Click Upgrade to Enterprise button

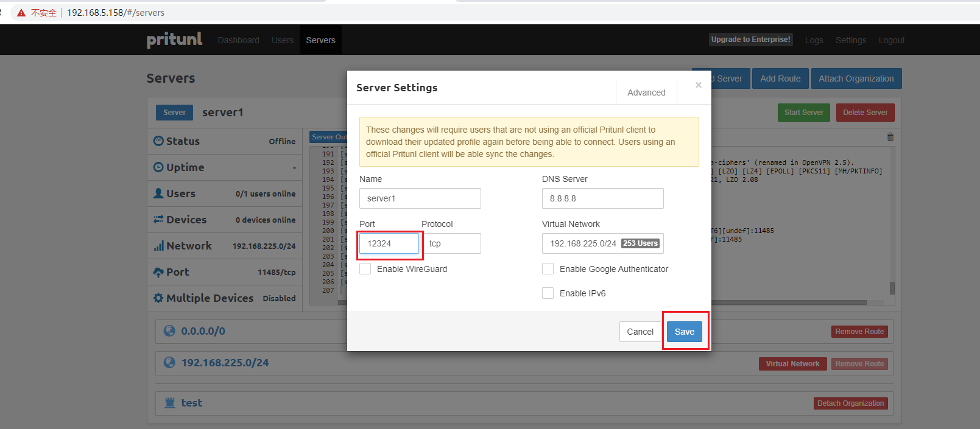(x=751, y=40)
